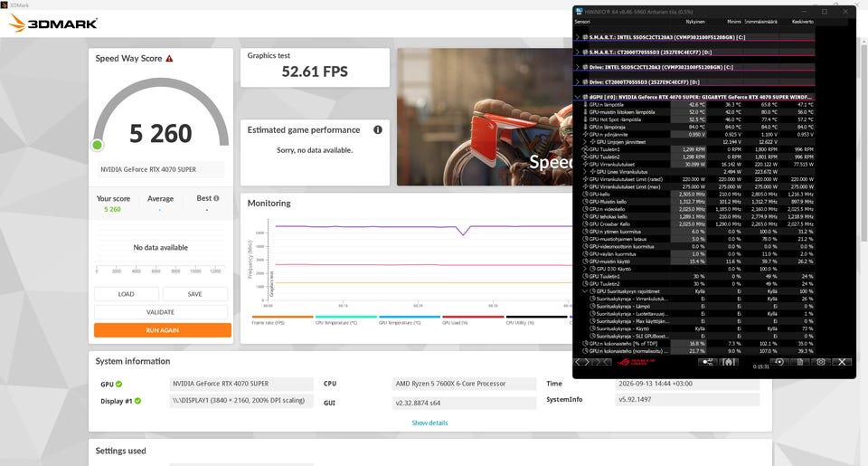Image resolution: width=868 pixels, height=466 pixels.
Task: Select the GPU Crossbar Kello row
Action: pyautogui.click(x=694, y=223)
